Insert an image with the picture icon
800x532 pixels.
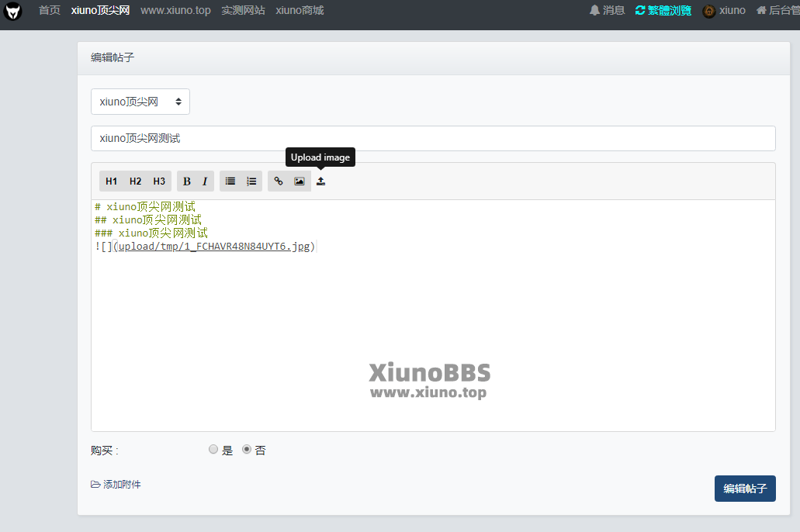pyautogui.click(x=300, y=181)
